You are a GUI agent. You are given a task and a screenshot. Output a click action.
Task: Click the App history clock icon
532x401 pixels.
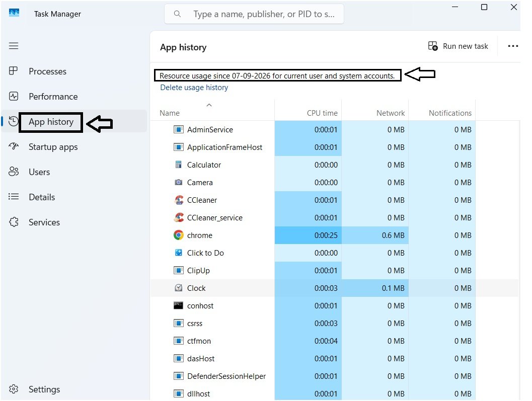coord(13,121)
